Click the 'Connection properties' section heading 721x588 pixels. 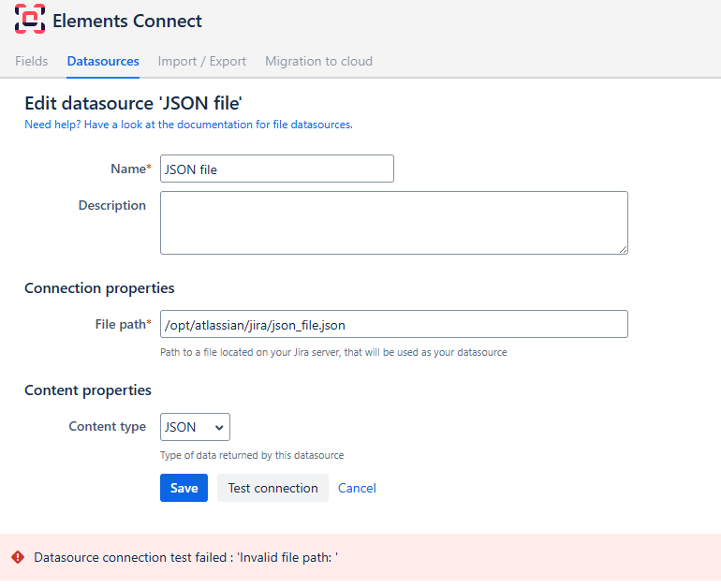click(99, 288)
